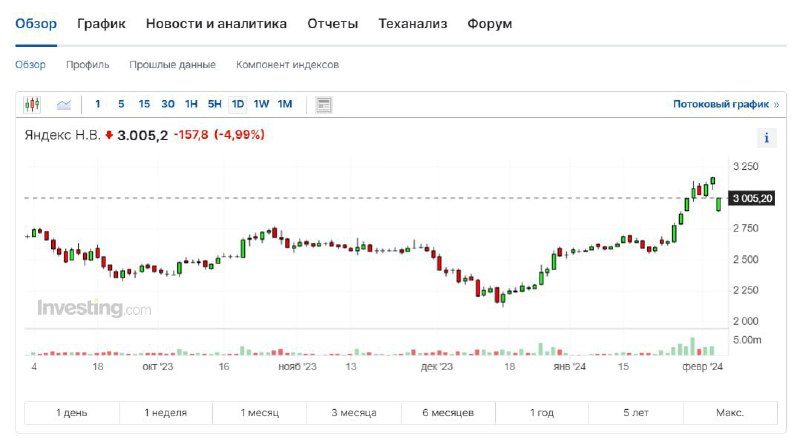This screenshot has height=446, width=800.
Task: Set chart range to 1 неделя
Action: 166,413
